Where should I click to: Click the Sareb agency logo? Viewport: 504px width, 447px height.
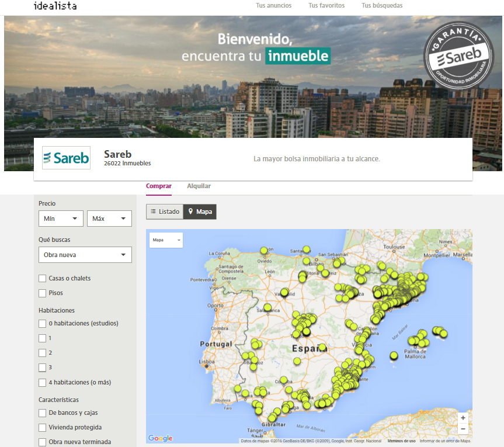(x=66, y=157)
